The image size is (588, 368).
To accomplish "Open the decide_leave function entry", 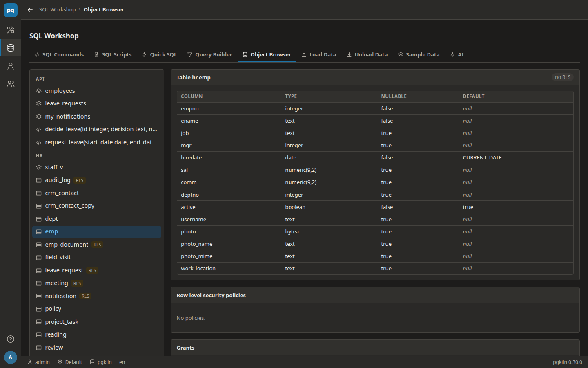I will (97, 129).
